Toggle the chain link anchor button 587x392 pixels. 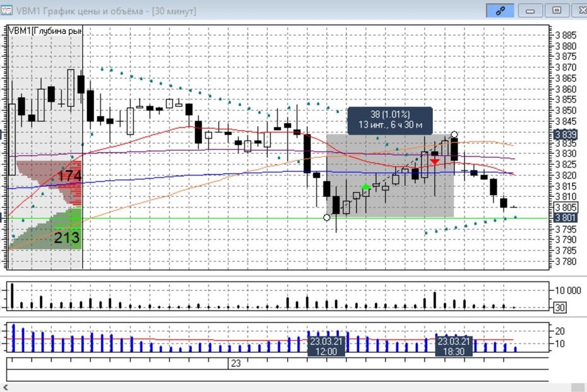click(500, 11)
